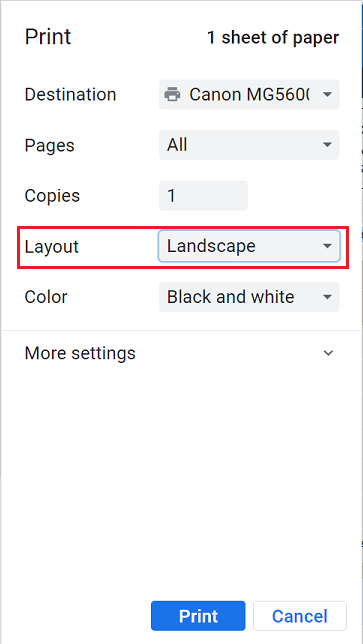
Task: Click the Layout field's caret arrow
Action: tap(327, 246)
